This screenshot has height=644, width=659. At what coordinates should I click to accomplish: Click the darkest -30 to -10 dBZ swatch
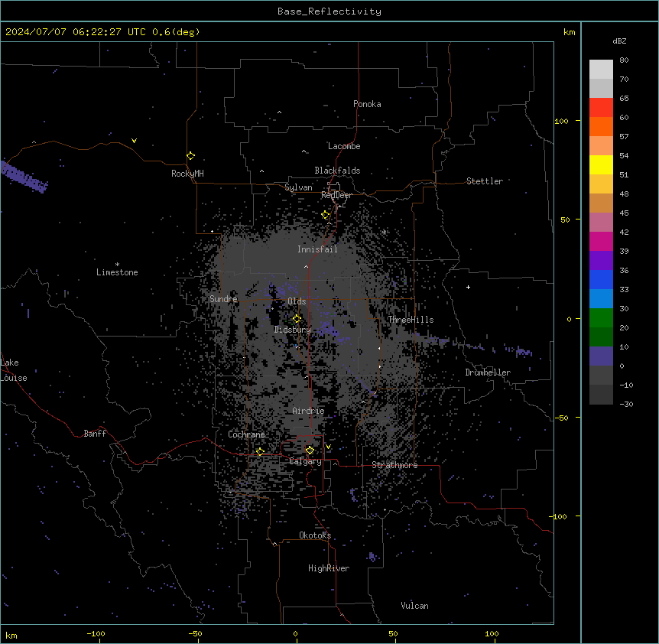pyautogui.click(x=601, y=395)
